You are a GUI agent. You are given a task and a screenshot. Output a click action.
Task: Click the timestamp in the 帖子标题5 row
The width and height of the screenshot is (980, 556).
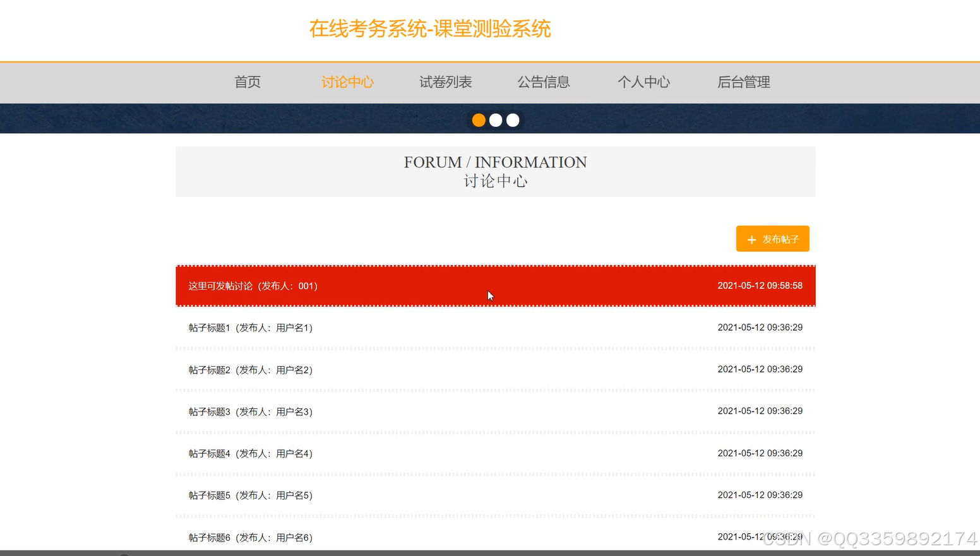[760, 495]
